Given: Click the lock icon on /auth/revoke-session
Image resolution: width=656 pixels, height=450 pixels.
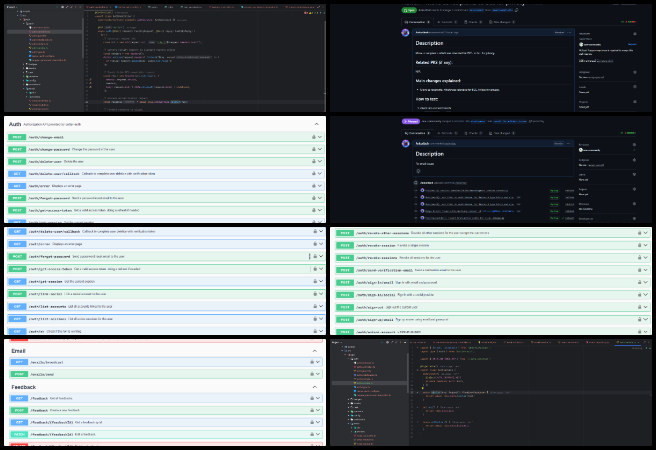Looking at the screenshot, I should tap(639, 245).
